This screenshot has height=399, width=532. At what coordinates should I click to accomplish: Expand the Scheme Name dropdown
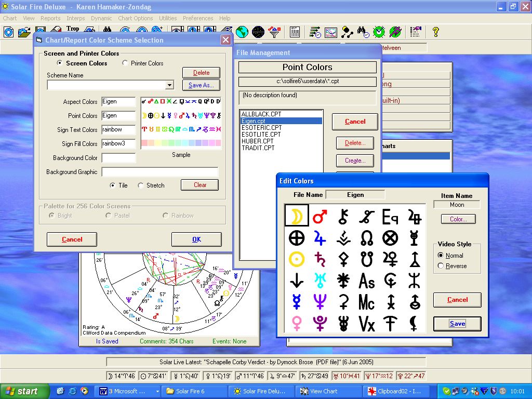(x=169, y=85)
